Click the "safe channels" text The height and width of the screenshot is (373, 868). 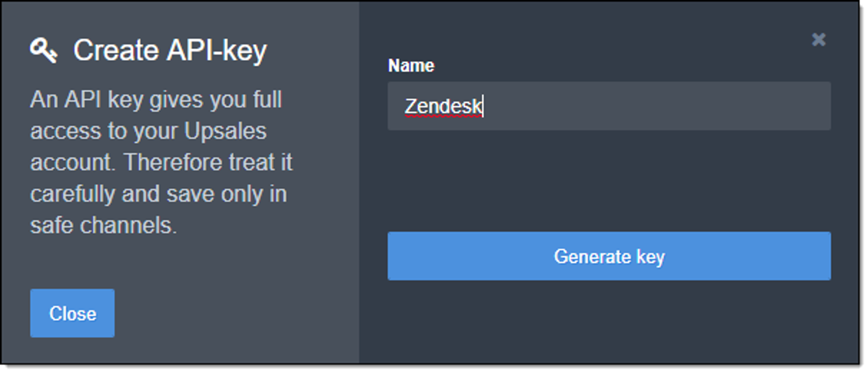pyautogui.click(x=103, y=226)
